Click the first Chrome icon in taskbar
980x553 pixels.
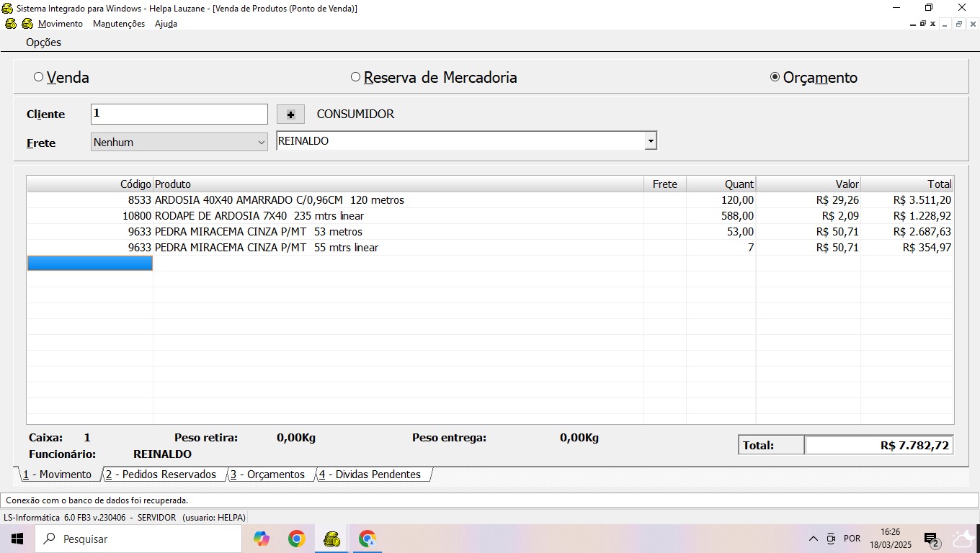tap(296, 539)
